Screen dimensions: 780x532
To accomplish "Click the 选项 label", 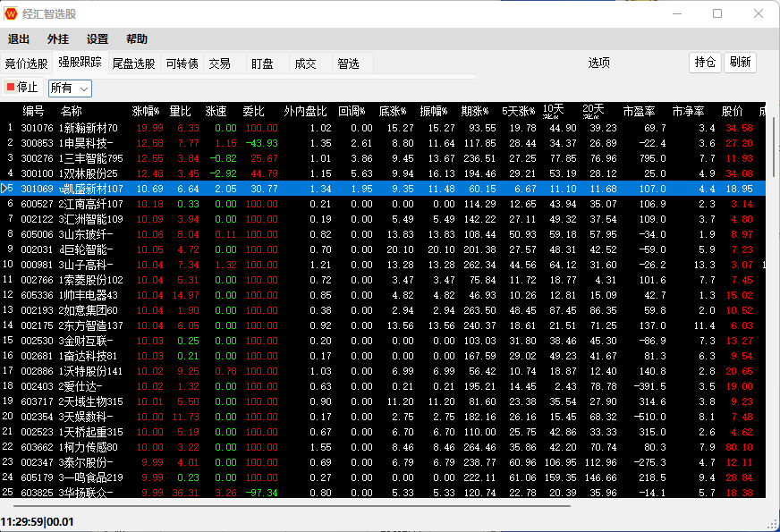I will pyautogui.click(x=599, y=63).
